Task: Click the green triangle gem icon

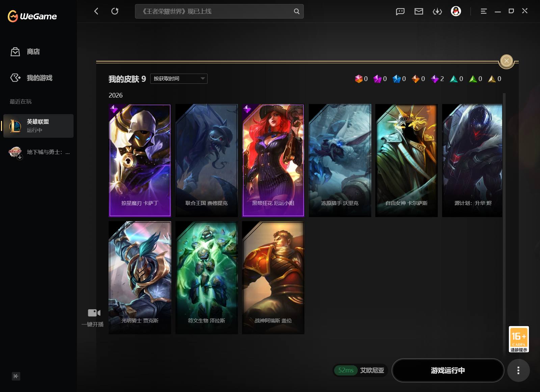Action: tap(473, 79)
